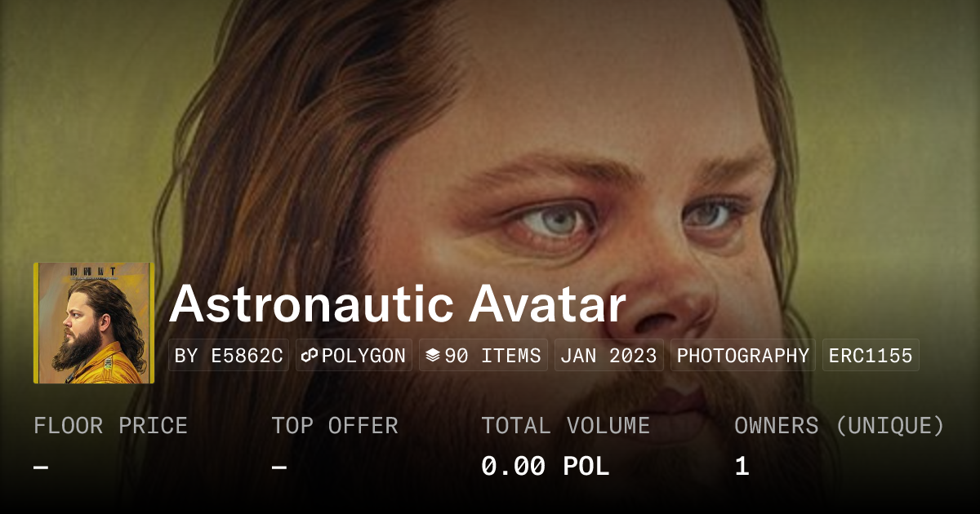Open the Astronautic Avatar collection thumbnail

[x=93, y=322]
